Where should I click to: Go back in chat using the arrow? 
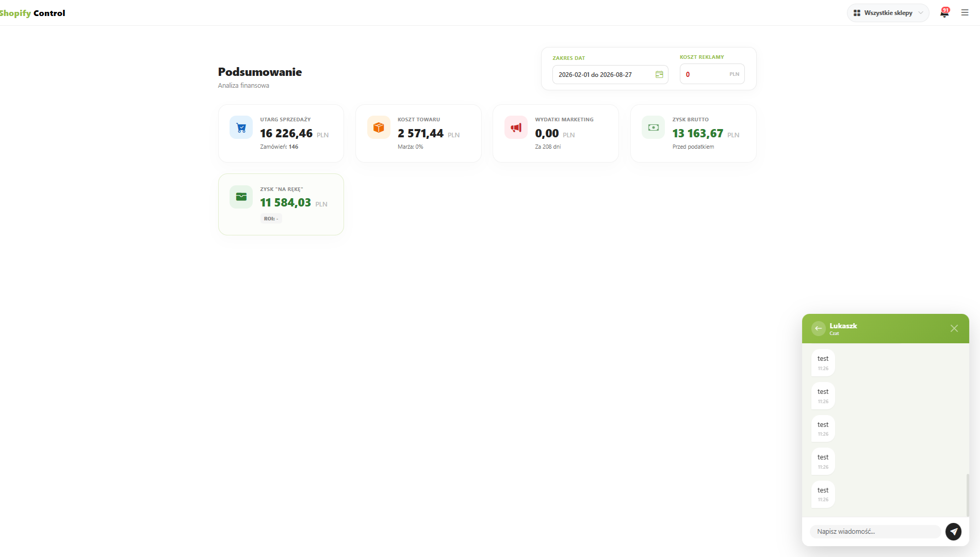click(x=819, y=328)
